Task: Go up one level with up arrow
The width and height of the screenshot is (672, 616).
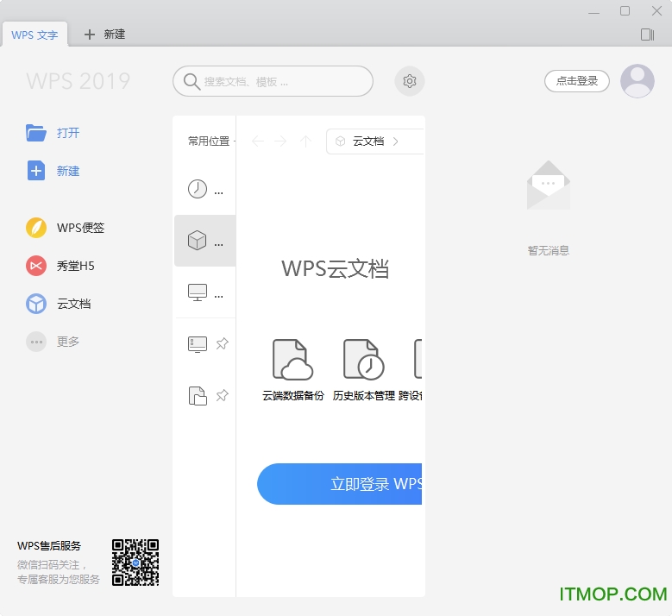Action: click(305, 141)
